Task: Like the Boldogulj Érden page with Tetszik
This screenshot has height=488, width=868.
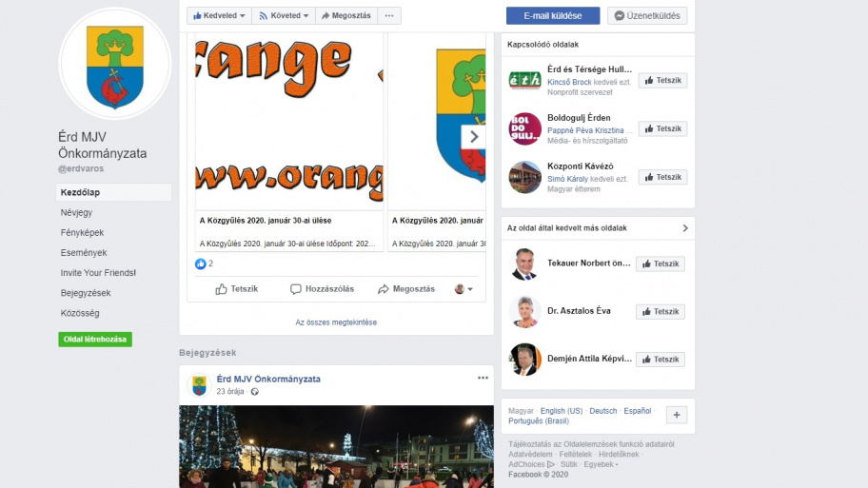Action: pos(662,129)
